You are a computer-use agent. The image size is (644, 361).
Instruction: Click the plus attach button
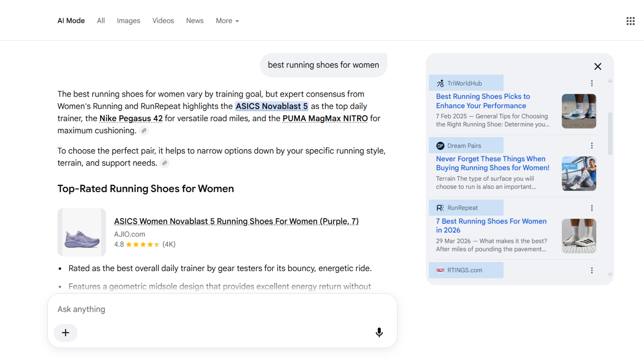click(x=66, y=333)
